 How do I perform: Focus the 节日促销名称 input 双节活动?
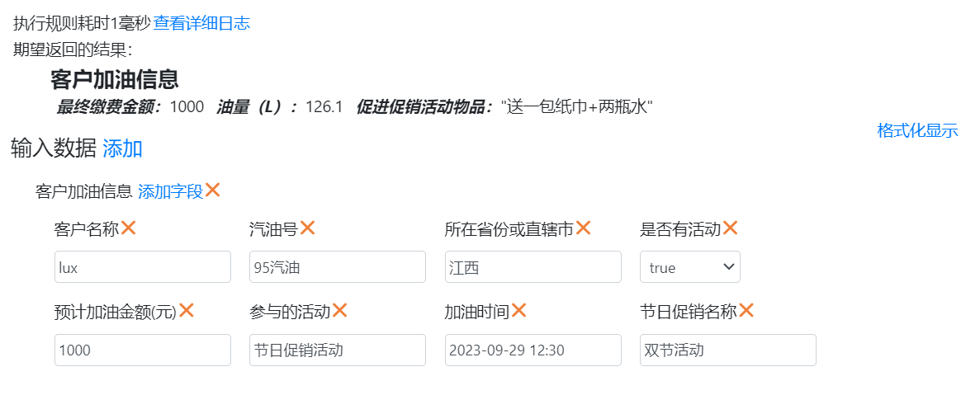[727, 350]
